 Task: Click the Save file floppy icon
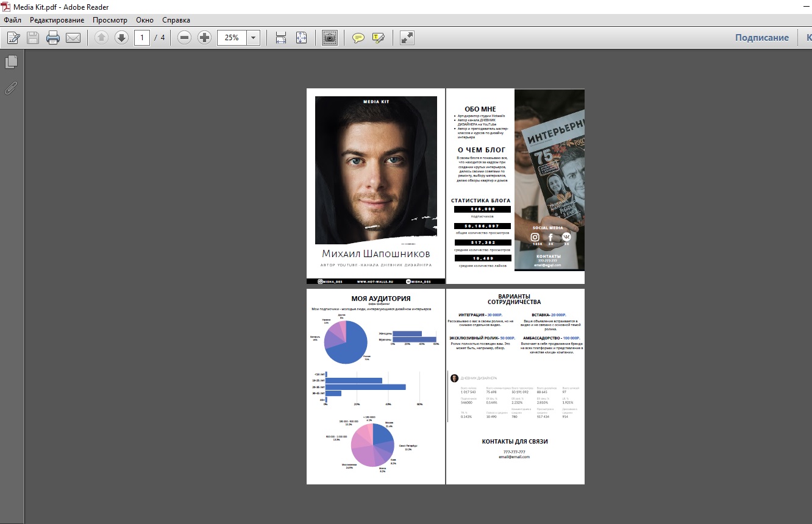[33, 38]
